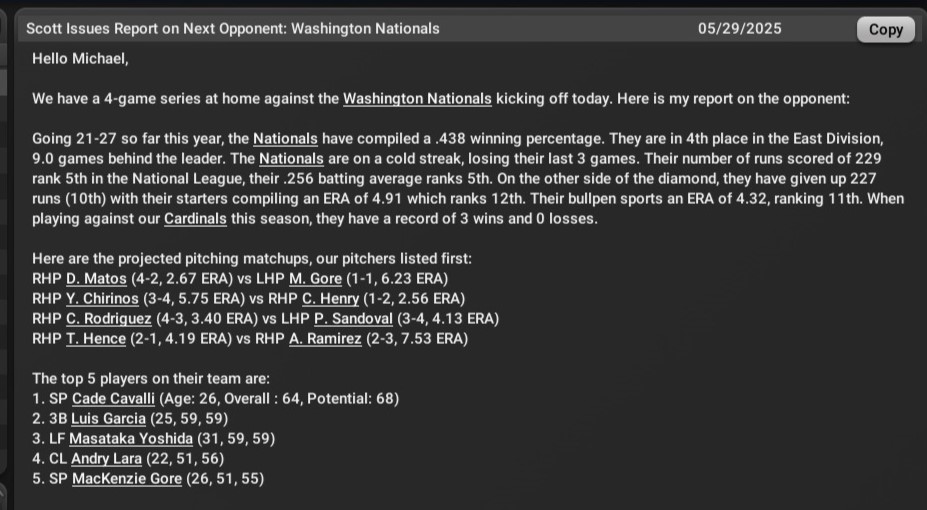Viewport: 927px width, 510px height.
Task: Click the T. Hence player link
Action: tap(96, 339)
